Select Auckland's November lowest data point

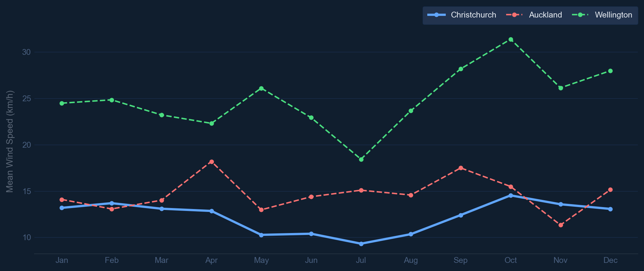[561, 225]
